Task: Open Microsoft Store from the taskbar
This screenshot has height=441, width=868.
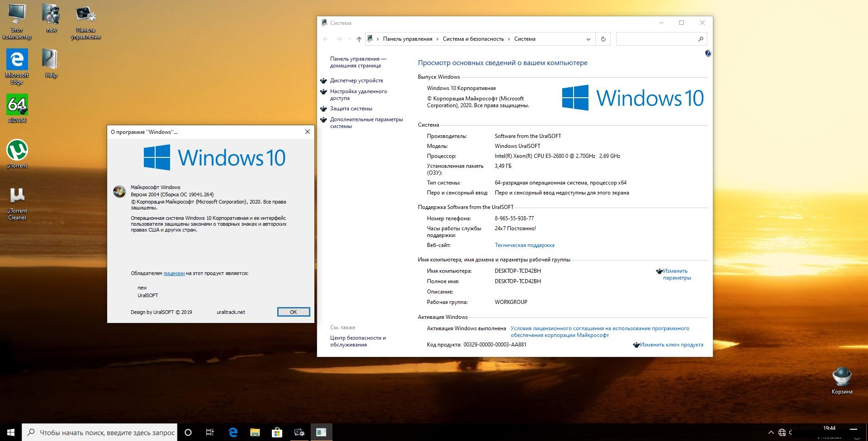Action: [x=277, y=432]
